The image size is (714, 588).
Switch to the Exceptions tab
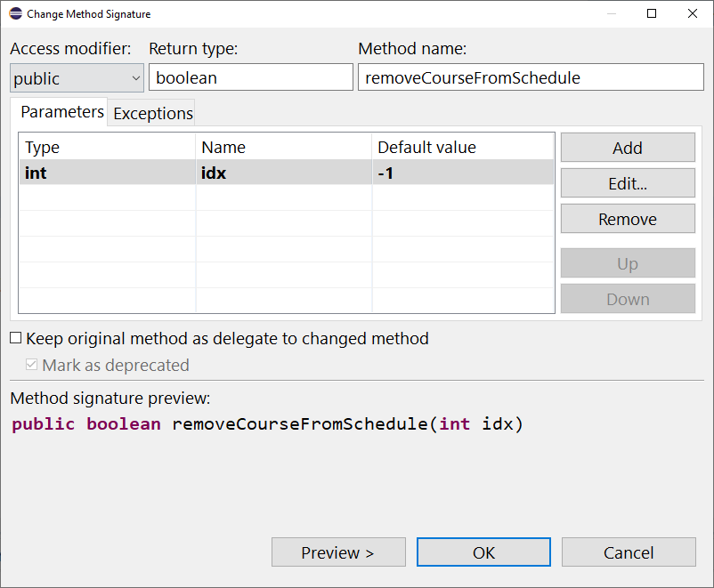[x=151, y=113]
